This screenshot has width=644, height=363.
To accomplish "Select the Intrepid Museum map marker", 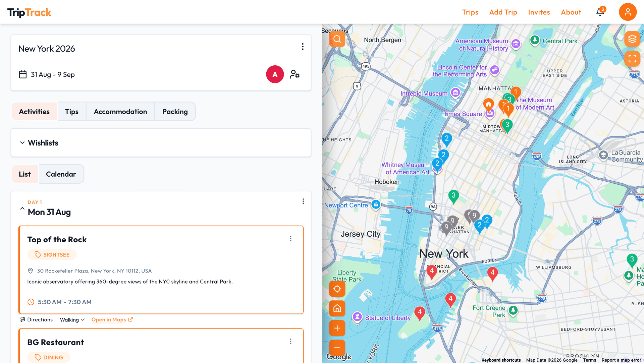I will pos(455,92).
